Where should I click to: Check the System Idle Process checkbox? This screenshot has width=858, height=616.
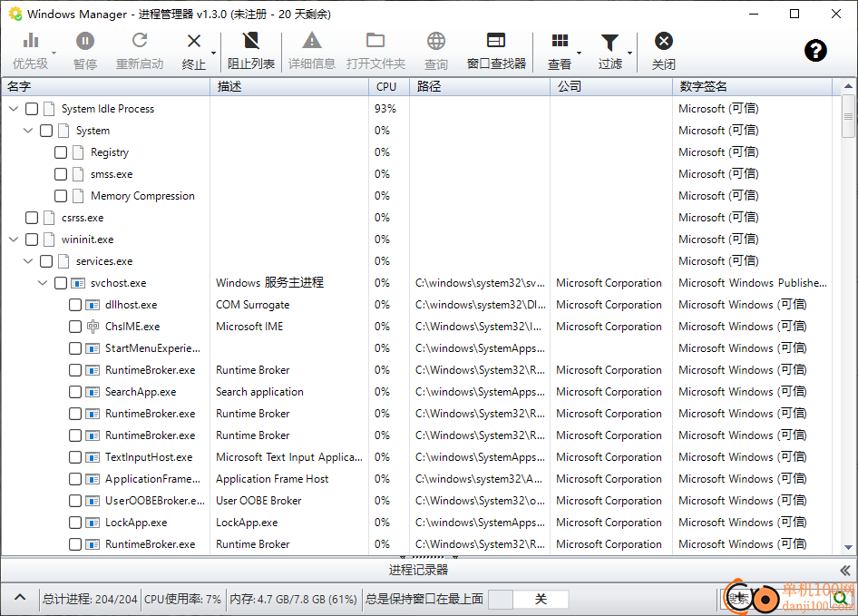click(x=32, y=109)
